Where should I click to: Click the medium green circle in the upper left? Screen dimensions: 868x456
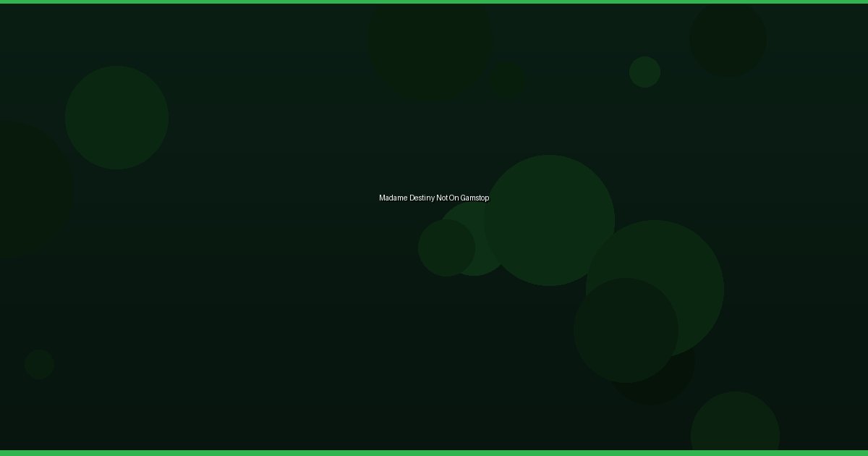click(x=116, y=117)
